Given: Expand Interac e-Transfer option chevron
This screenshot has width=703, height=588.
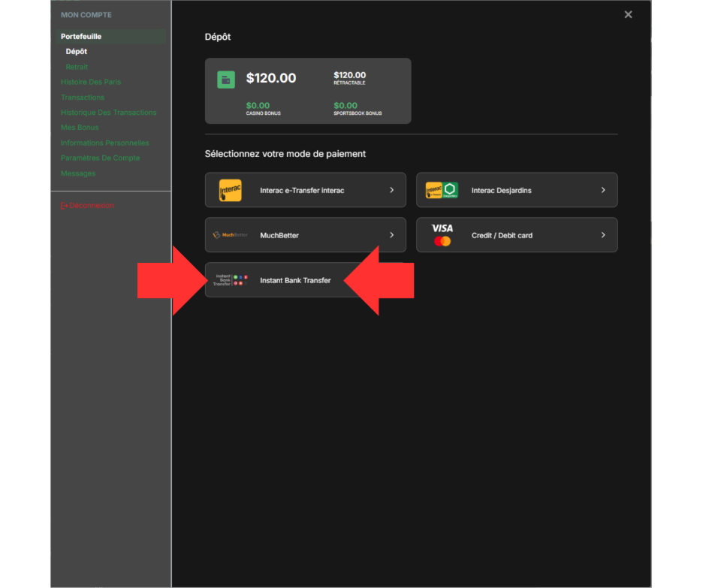Looking at the screenshot, I should click(x=391, y=190).
